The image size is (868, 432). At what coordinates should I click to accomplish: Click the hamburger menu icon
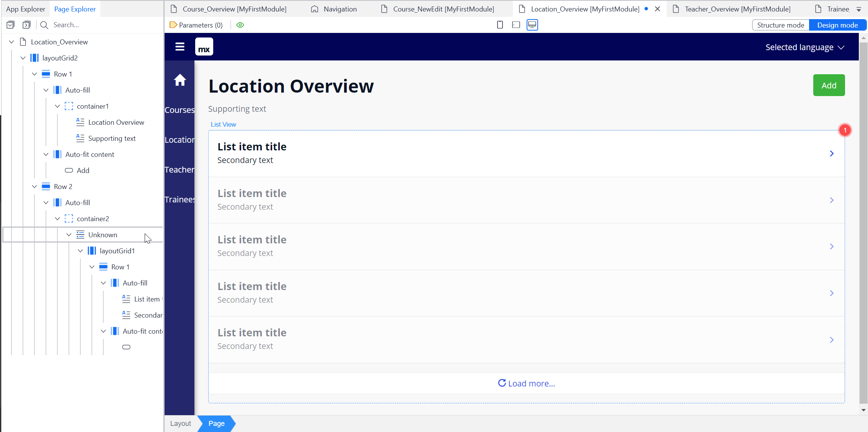(x=179, y=47)
